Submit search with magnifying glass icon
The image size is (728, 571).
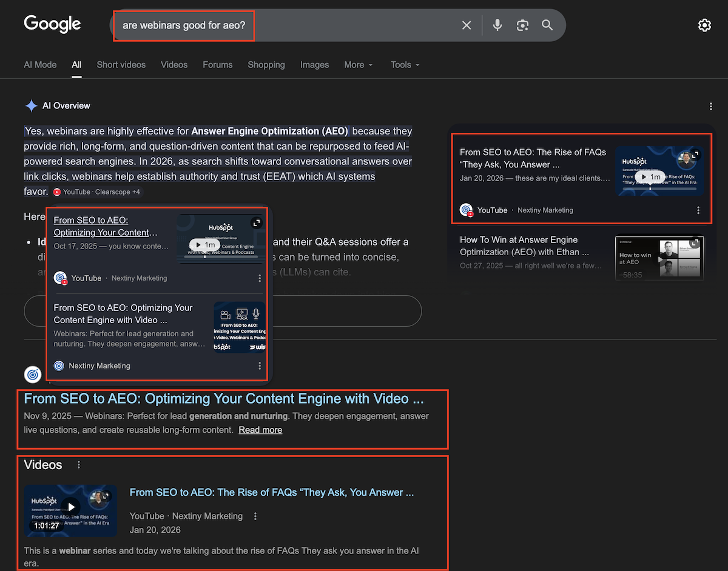[547, 25]
